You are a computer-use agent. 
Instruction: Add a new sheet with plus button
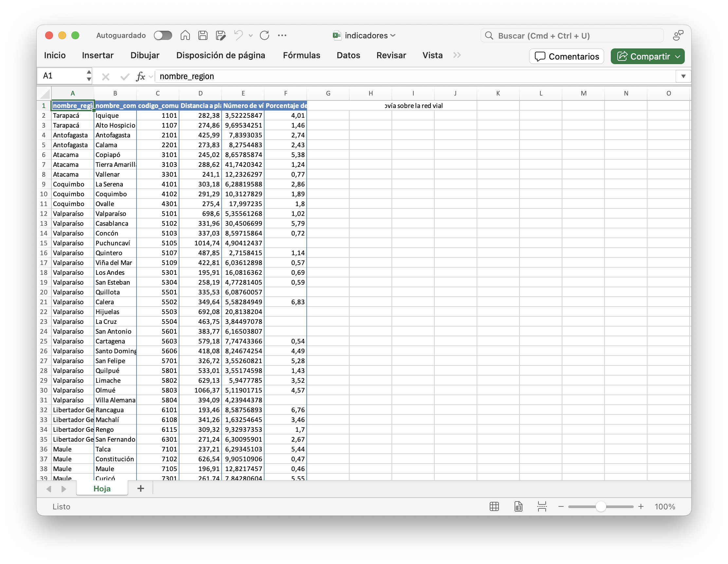pyautogui.click(x=141, y=488)
